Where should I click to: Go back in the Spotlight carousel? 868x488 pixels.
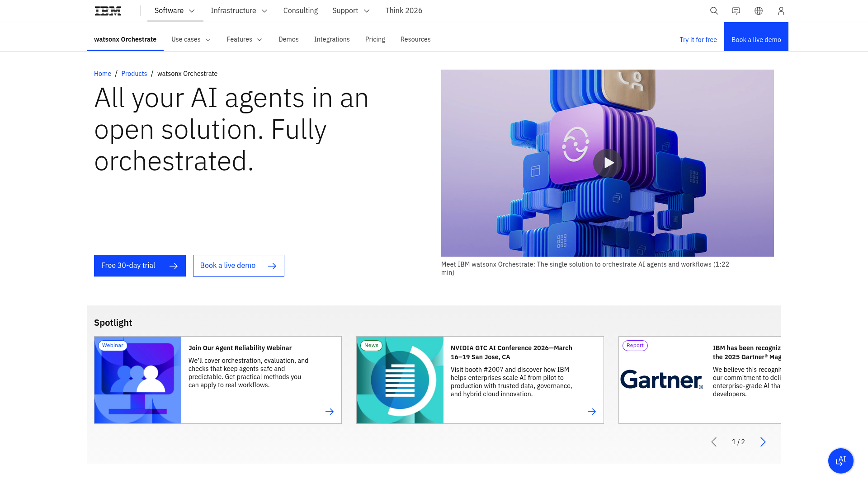[714, 442]
